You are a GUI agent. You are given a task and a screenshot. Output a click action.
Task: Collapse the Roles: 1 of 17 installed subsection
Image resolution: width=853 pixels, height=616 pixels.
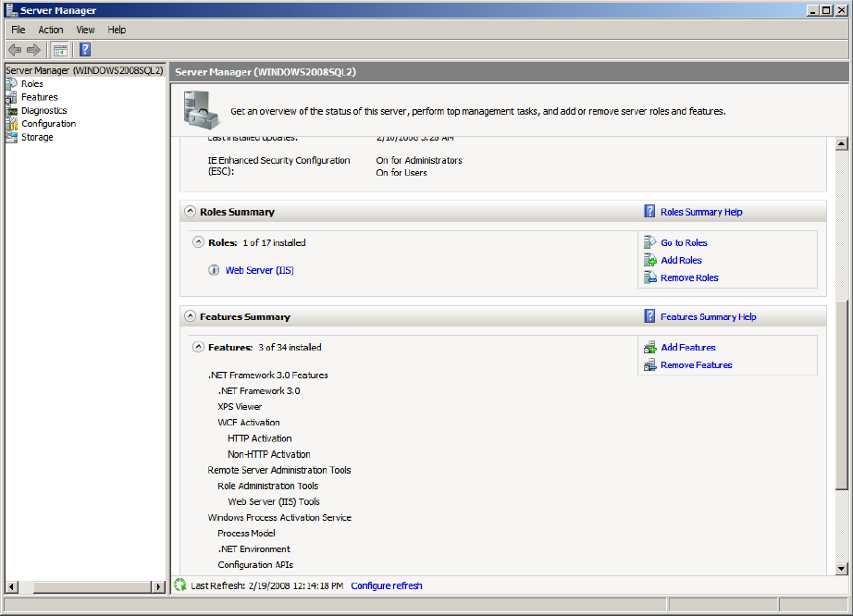click(199, 242)
